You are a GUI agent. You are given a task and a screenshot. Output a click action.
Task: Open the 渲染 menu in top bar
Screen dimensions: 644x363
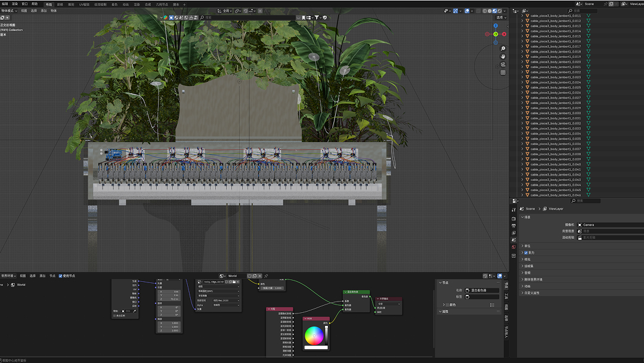(15, 4)
